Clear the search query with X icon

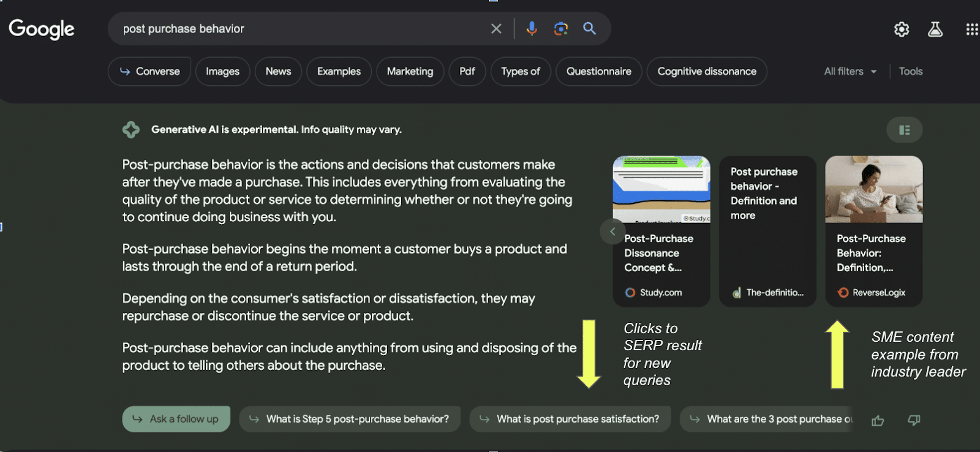tap(496, 29)
